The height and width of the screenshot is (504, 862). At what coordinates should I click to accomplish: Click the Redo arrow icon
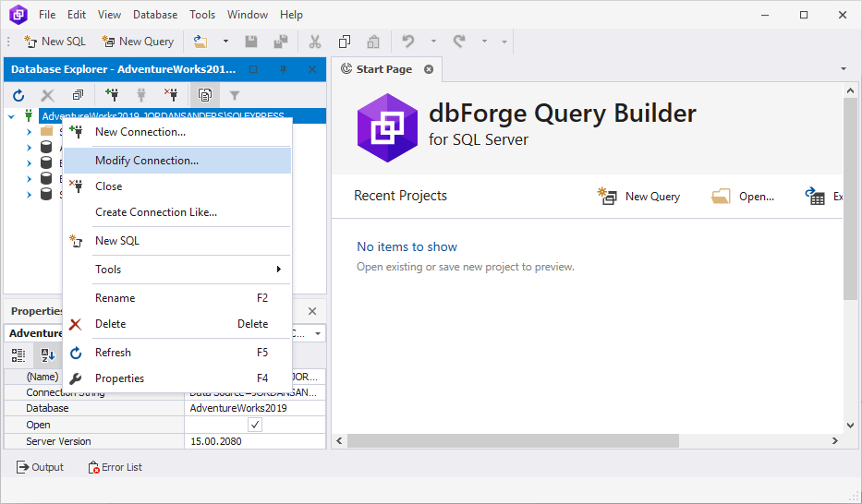tap(459, 42)
